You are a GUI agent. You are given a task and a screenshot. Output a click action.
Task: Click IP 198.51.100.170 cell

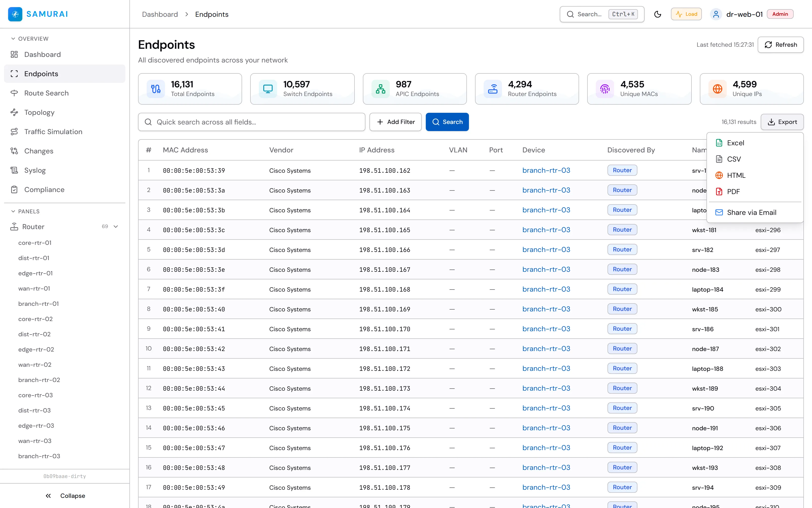[x=385, y=329]
